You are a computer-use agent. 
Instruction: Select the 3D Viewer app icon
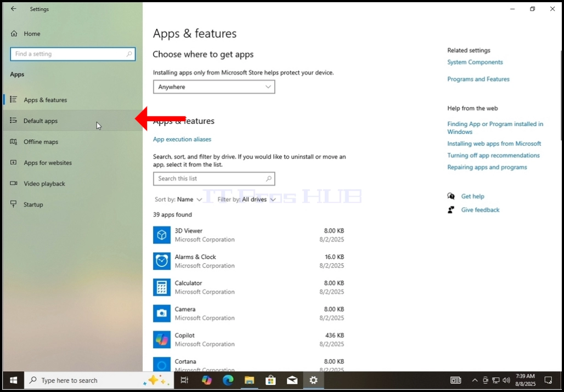(162, 235)
